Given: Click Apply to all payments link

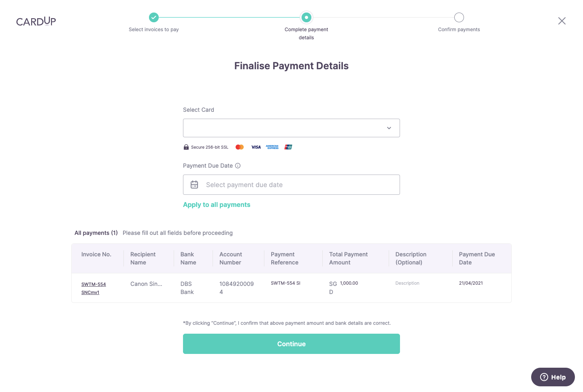Looking at the screenshot, I should click(217, 205).
